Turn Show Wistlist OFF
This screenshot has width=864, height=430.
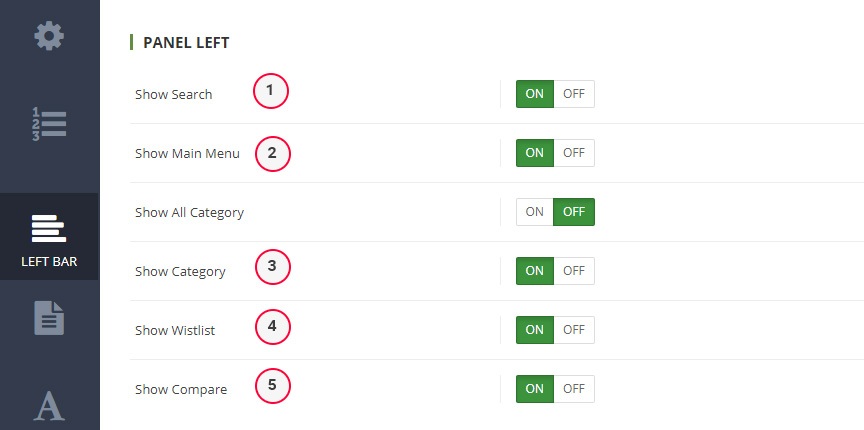(x=574, y=330)
